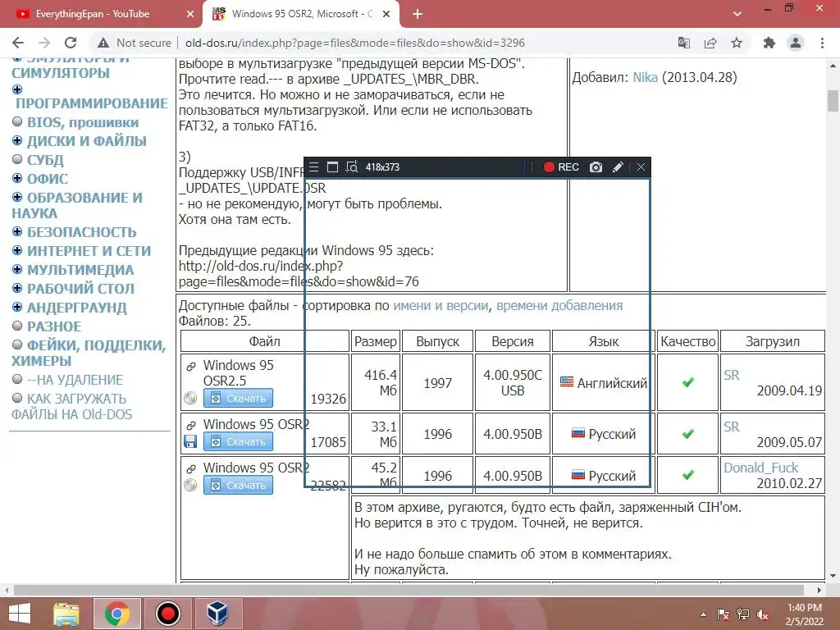
Task: Expand the ОБРАЗОВАНИЕ И НАУКА category
Action: (x=17, y=197)
